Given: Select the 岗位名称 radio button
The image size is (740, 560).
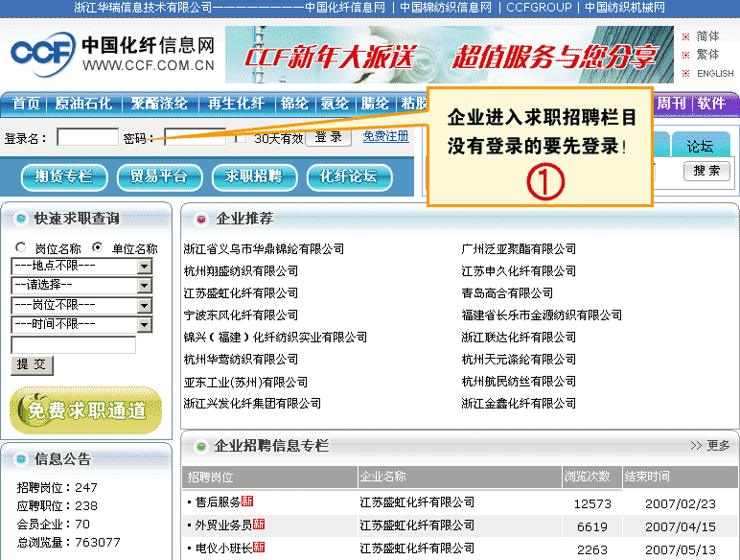Looking at the screenshot, I should click(21, 247).
